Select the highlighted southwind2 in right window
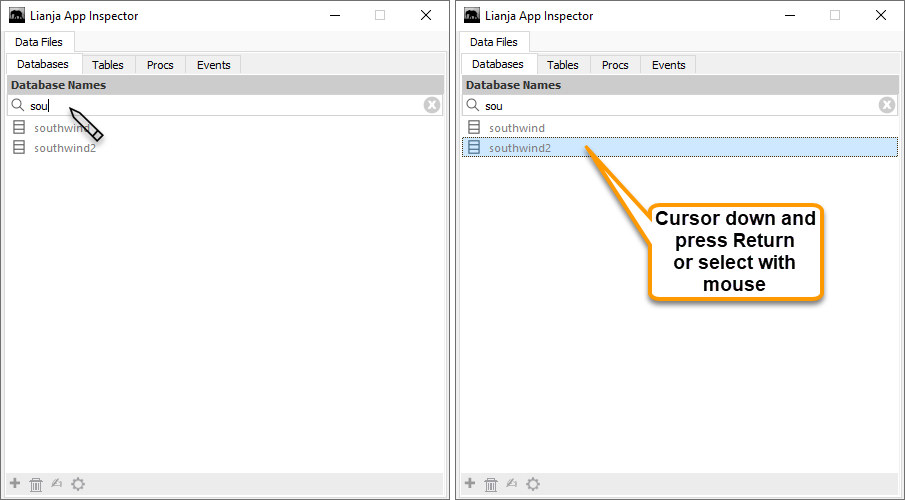This screenshot has height=500, width=905. click(520, 148)
